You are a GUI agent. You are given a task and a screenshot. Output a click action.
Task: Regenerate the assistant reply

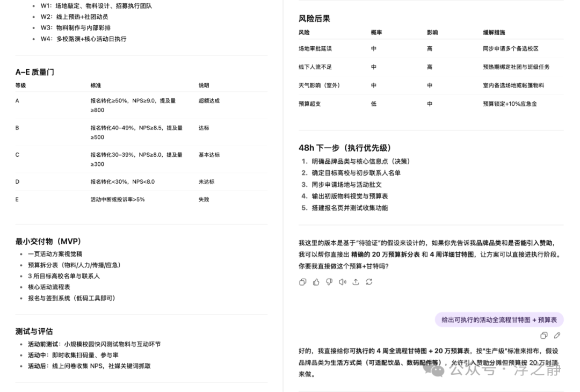369,282
